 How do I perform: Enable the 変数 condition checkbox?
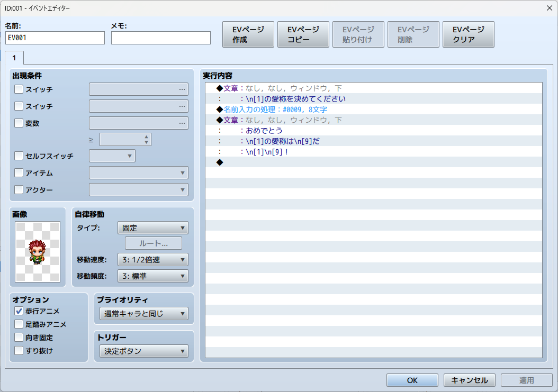19,123
